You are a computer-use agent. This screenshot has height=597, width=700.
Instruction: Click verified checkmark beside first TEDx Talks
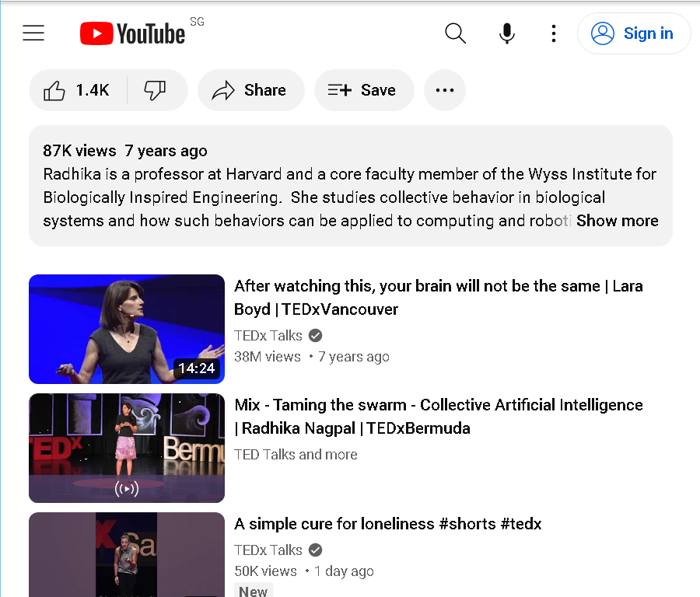click(x=316, y=336)
